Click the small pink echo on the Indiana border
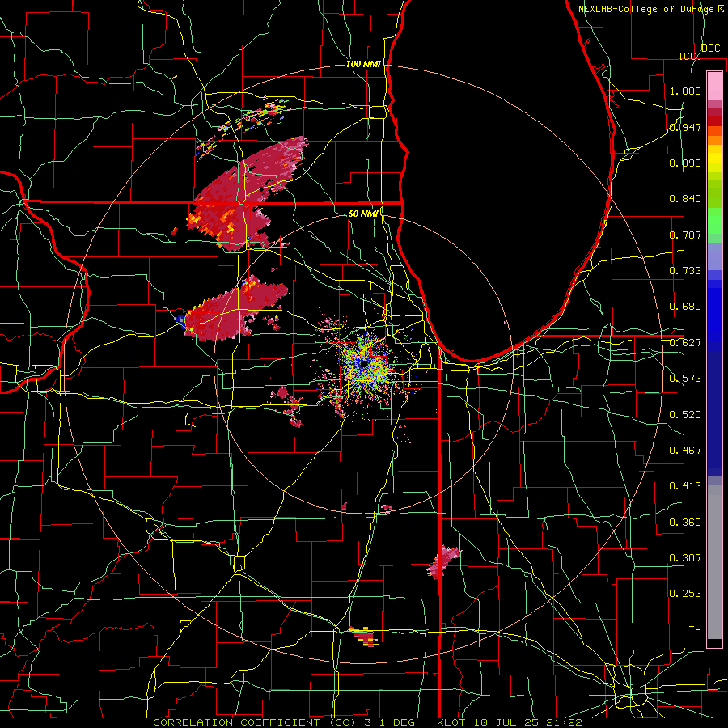This screenshot has width=728, height=728. coord(442,562)
